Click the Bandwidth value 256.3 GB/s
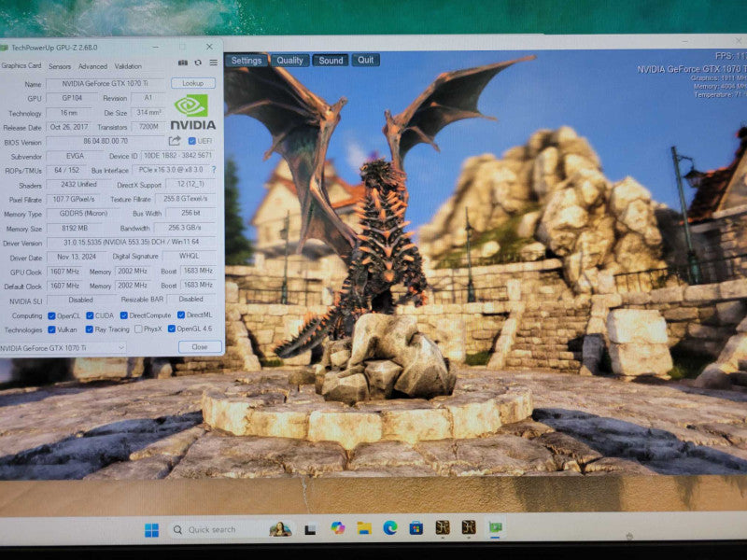This screenshot has width=747, height=560. coord(184,228)
